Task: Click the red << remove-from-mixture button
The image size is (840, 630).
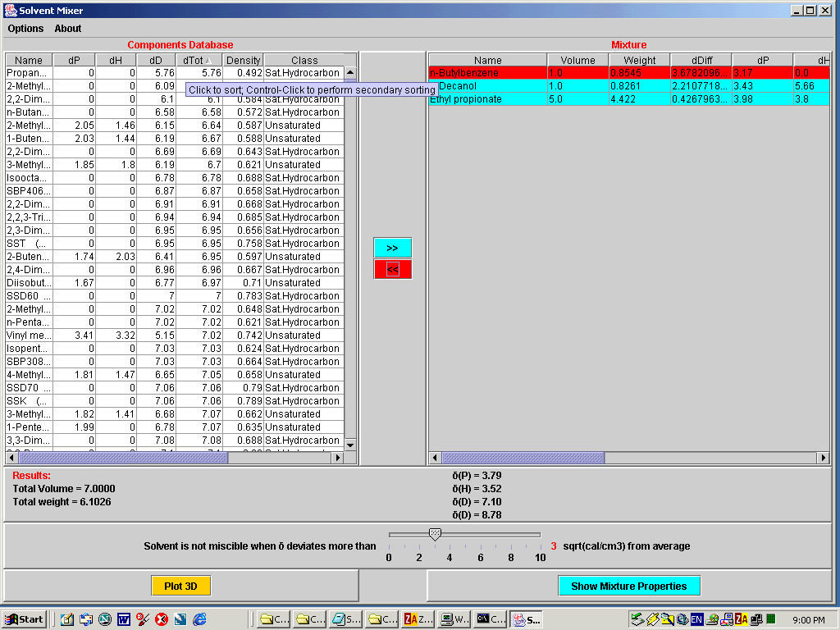Action: (x=392, y=269)
